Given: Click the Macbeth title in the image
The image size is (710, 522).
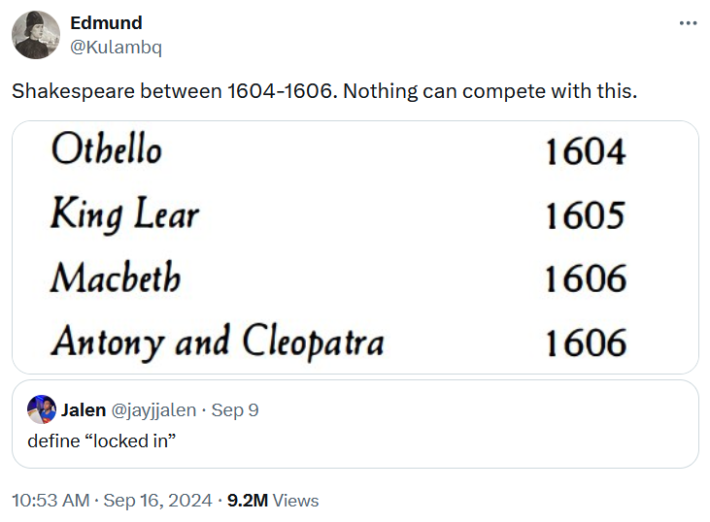Looking at the screenshot, I should click(116, 277).
